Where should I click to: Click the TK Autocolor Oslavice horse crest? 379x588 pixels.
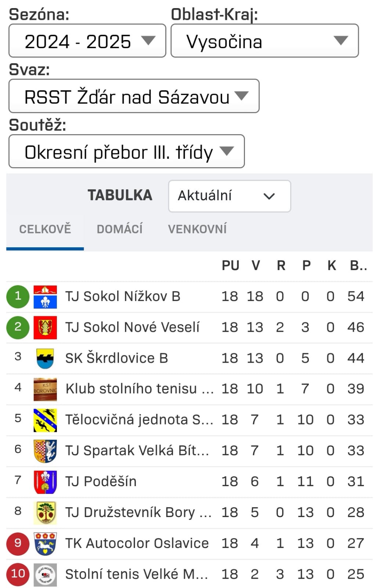pos(45,544)
